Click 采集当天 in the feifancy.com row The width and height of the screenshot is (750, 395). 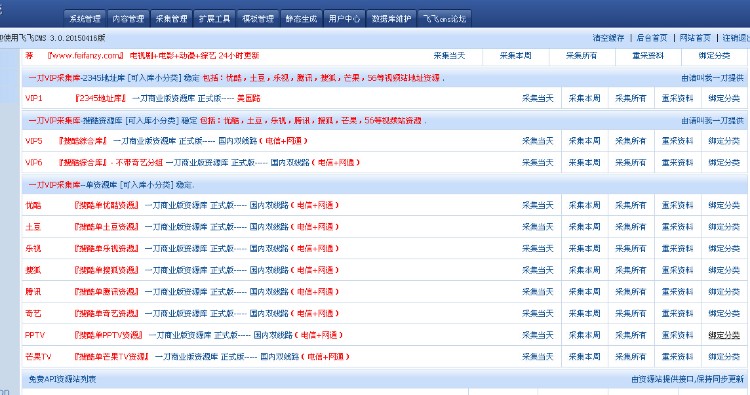(x=449, y=55)
